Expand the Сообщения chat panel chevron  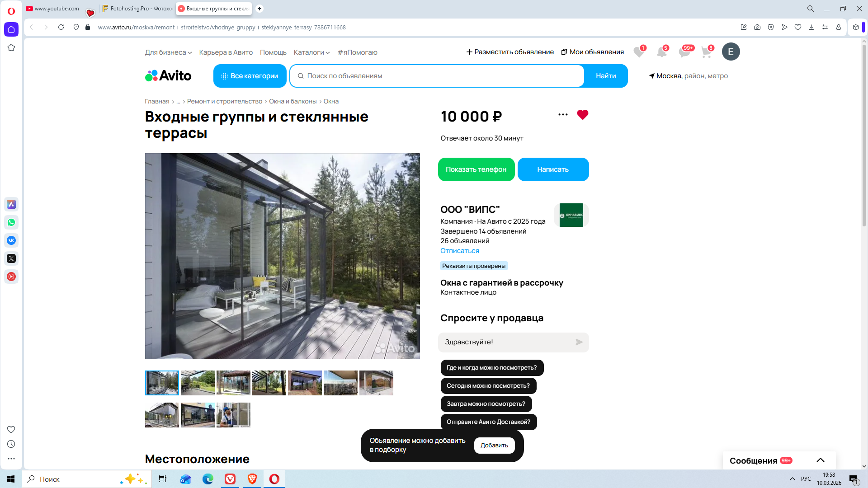(x=820, y=460)
